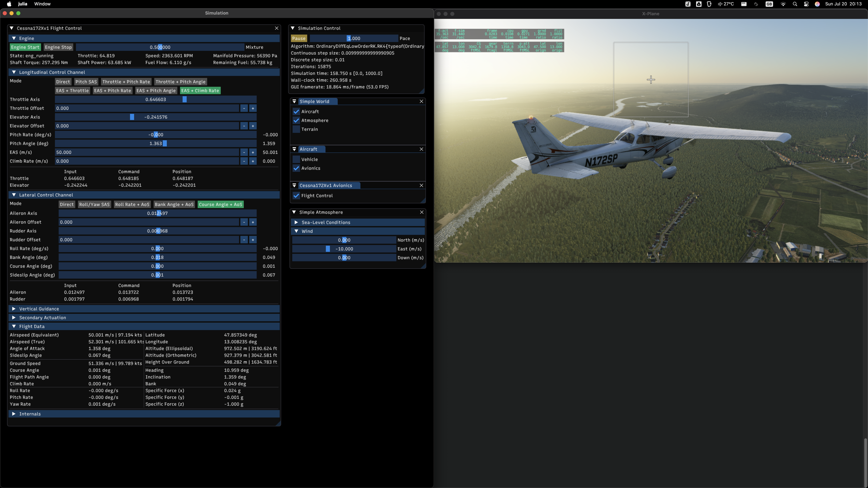
Task: Select Roll/Yaw SAS lateral mode
Action: pos(94,204)
